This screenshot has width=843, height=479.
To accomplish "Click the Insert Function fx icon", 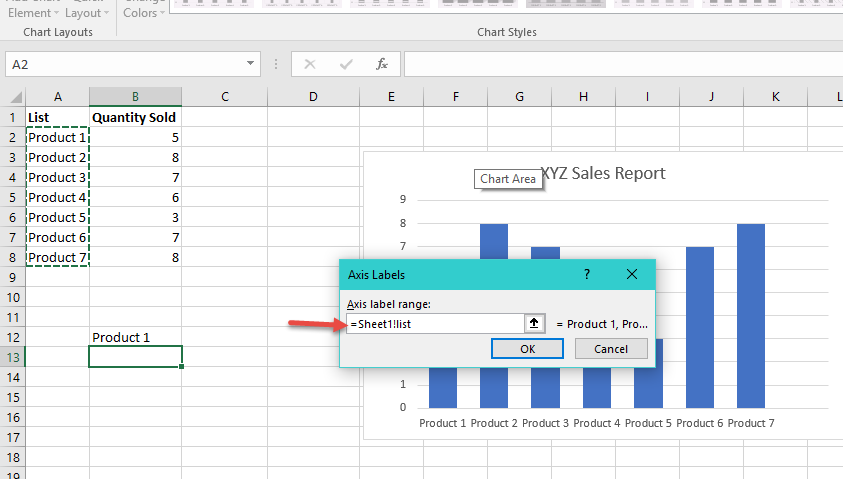I will click(382, 65).
